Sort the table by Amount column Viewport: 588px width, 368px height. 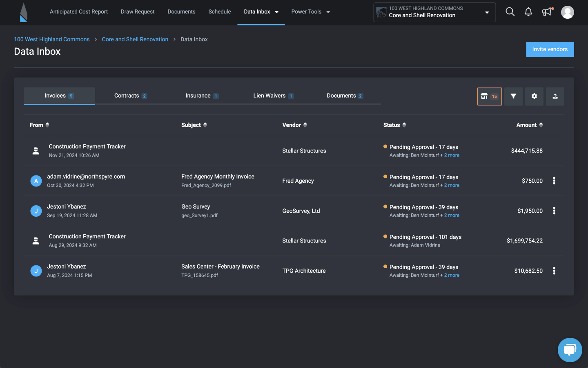click(x=530, y=125)
